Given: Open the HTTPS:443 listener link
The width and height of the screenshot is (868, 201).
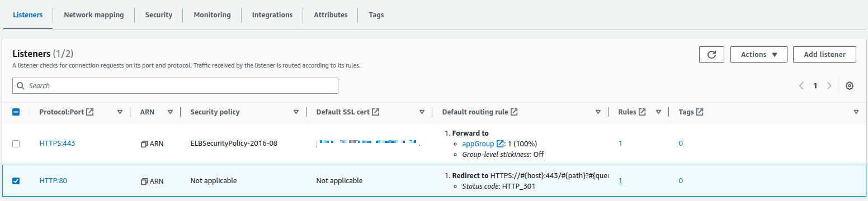Looking at the screenshot, I should coord(57,143).
